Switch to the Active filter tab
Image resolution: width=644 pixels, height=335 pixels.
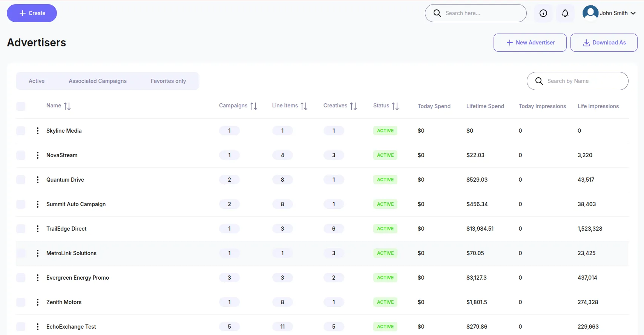37,81
